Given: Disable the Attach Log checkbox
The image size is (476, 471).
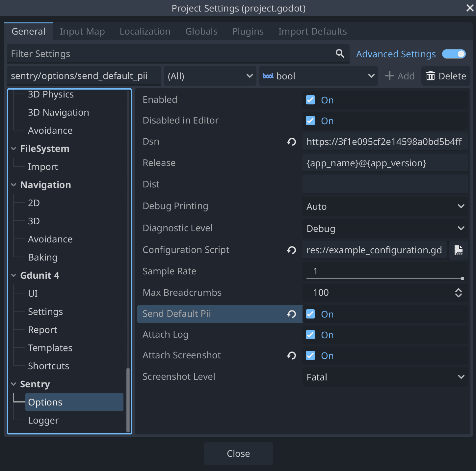Looking at the screenshot, I should (310, 335).
